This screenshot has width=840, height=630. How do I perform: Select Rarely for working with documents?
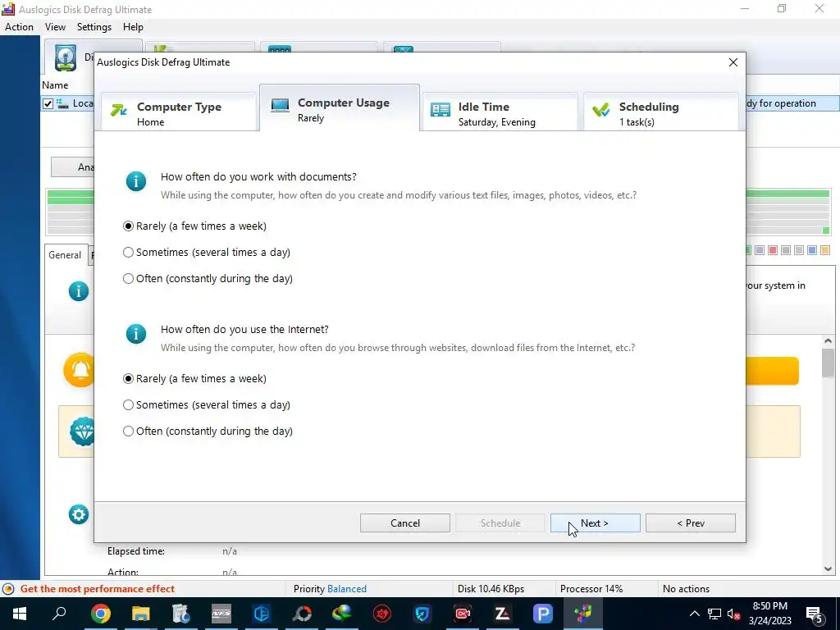click(195, 226)
